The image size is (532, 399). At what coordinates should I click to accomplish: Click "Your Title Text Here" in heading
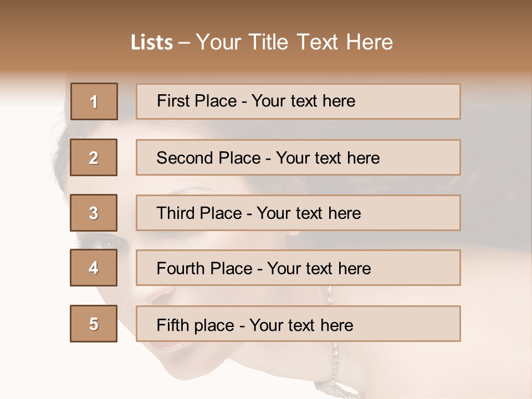[x=294, y=42]
